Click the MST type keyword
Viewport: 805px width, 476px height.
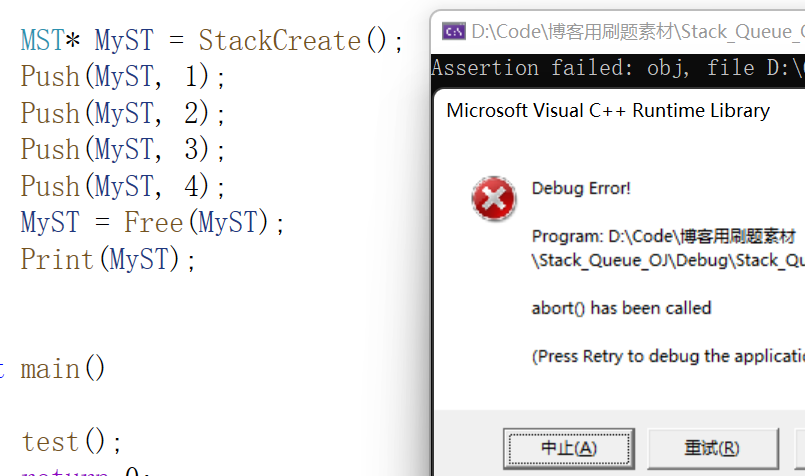click(43, 41)
